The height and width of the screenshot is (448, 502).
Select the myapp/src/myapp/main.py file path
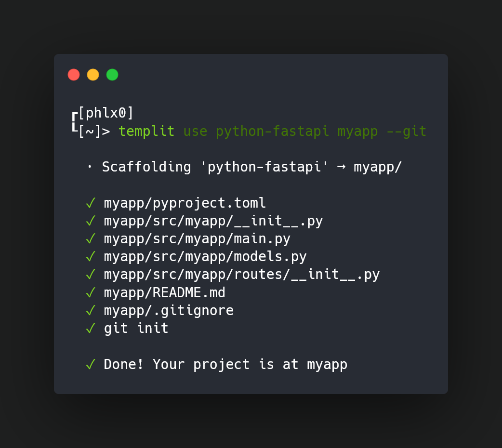(x=197, y=239)
